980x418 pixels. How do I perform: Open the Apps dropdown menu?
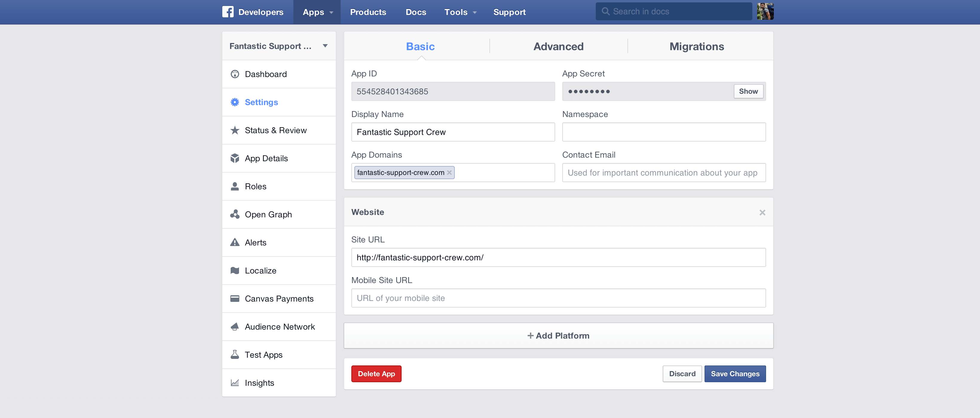coord(317,12)
